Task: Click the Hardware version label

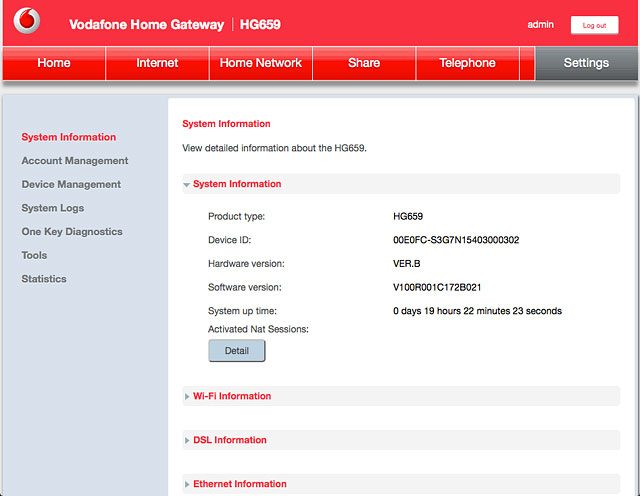Action: pyautogui.click(x=246, y=264)
